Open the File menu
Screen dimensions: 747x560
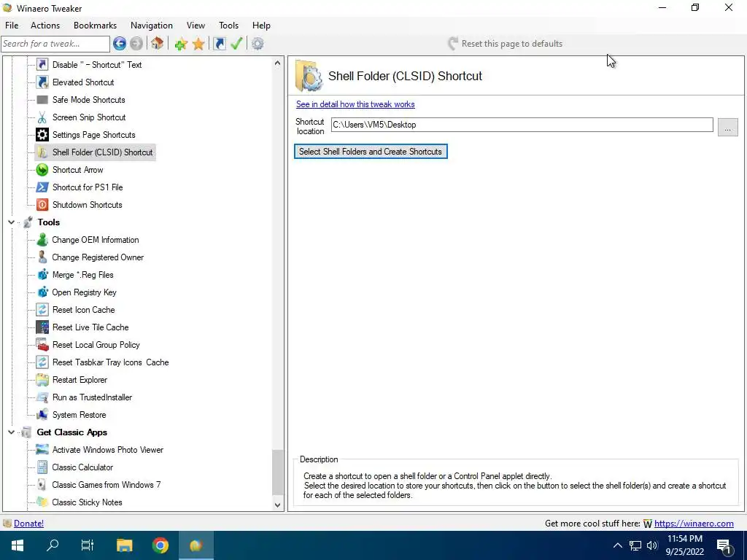tap(12, 26)
